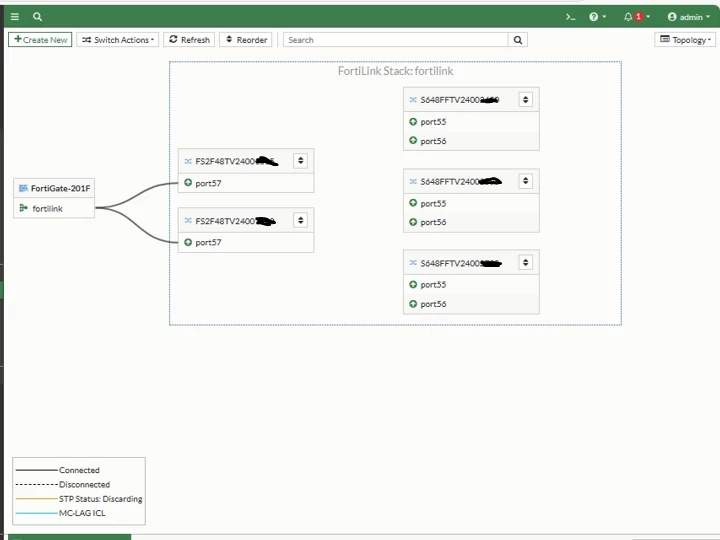Select port57 of the second FS2F48TV switch
720x540 pixels.
click(x=246, y=242)
